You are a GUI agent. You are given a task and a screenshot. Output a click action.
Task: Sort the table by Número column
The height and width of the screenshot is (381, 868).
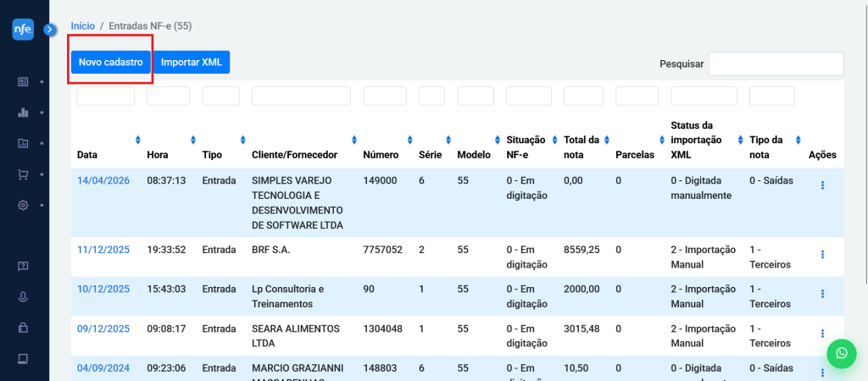point(409,140)
